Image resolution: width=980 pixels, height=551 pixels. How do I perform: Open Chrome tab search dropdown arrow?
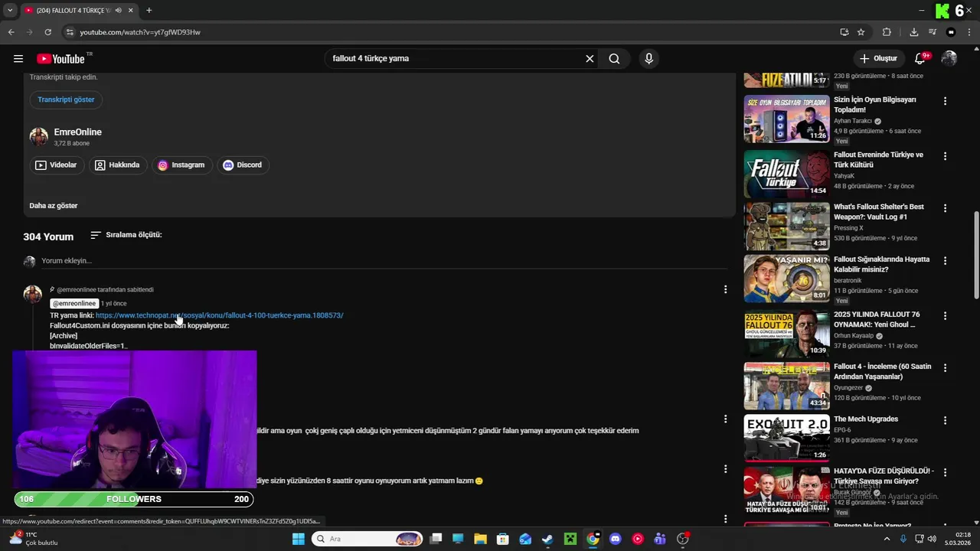pos(9,11)
